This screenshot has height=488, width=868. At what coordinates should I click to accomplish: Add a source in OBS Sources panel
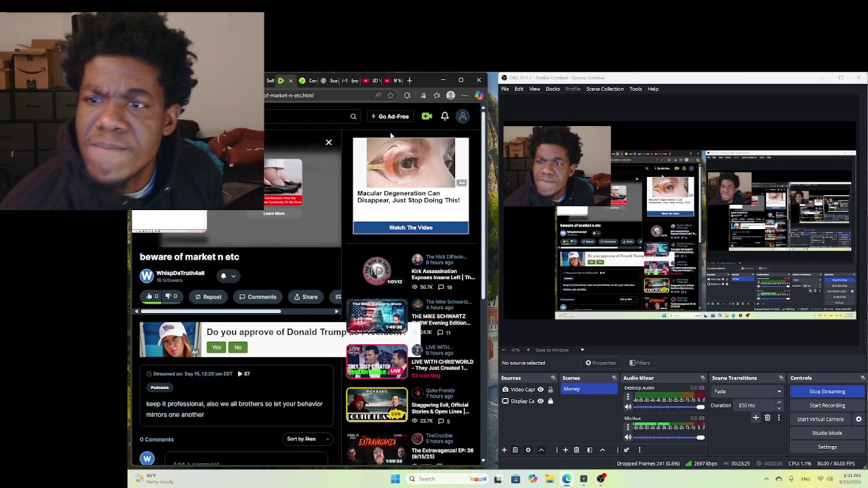pos(504,449)
